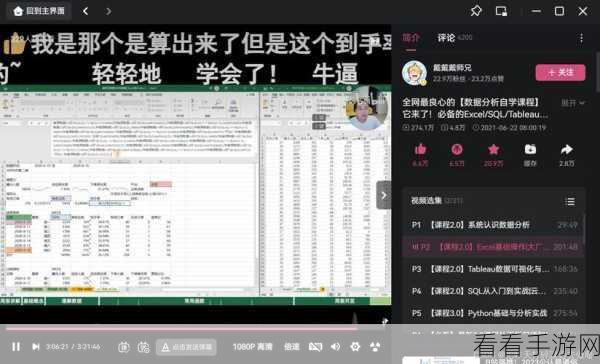600x364 pixels.
Task: Open the uploader name next to the avatar
Action: [452, 68]
